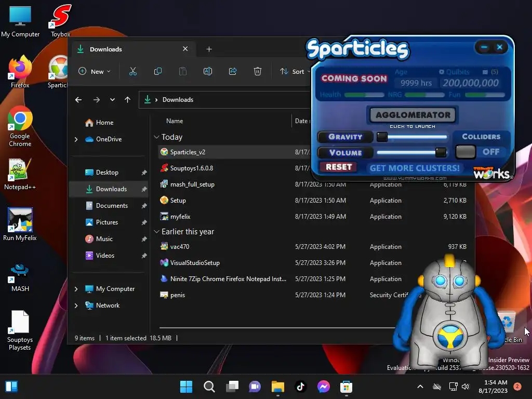Image resolution: width=532 pixels, height=399 pixels.
Task: Open taskbar Search
Action: click(x=209, y=387)
